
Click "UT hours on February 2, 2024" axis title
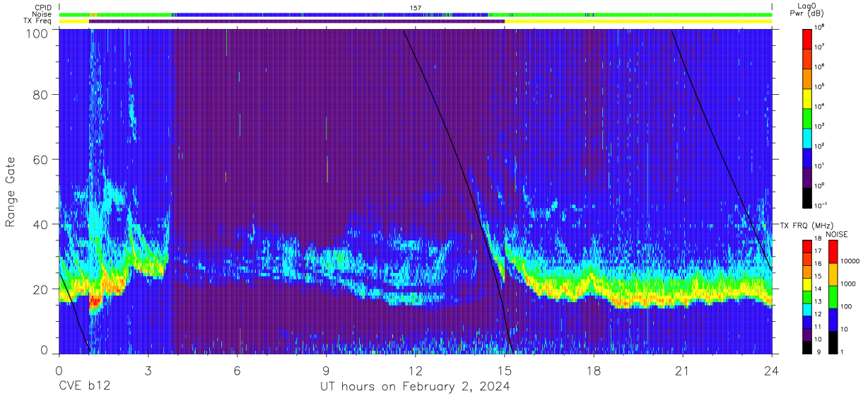pos(415,388)
